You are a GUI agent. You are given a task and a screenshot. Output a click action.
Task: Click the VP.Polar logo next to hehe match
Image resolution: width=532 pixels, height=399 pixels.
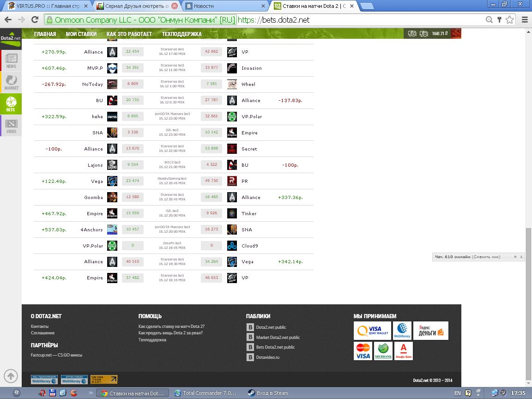[x=232, y=116]
